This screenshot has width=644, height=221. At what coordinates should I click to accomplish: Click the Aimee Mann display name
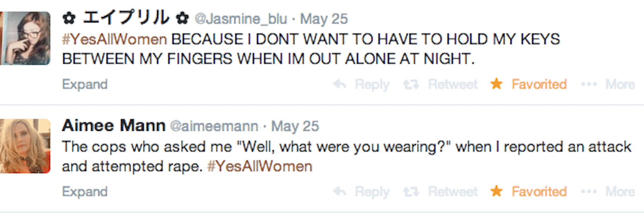pyautogui.click(x=114, y=125)
